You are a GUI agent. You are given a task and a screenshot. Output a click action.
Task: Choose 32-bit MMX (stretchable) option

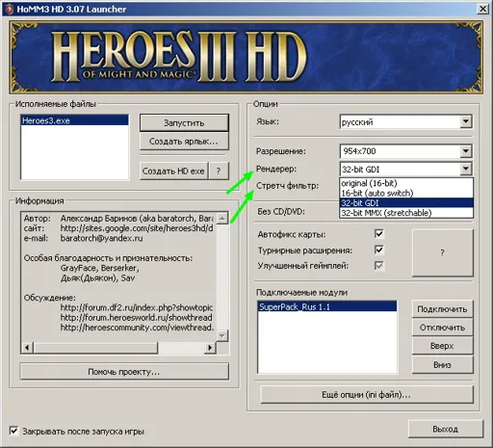pyautogui.click(x=406, y=213)
